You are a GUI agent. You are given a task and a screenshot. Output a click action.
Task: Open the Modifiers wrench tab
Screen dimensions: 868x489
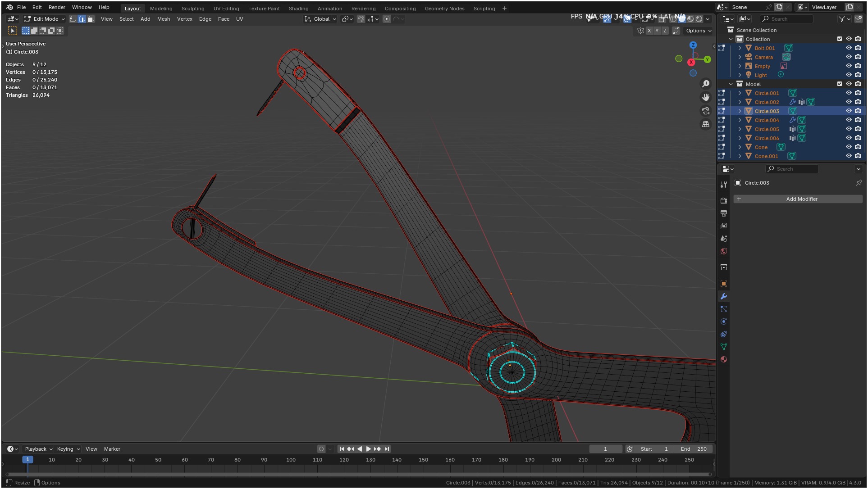click(x=724, y=296)
